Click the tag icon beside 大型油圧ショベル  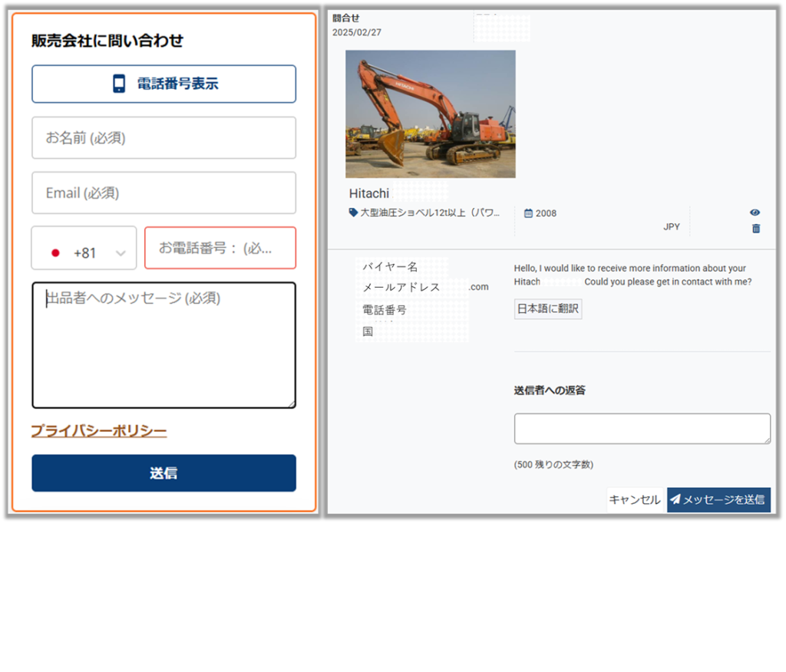tap(353, 212)
